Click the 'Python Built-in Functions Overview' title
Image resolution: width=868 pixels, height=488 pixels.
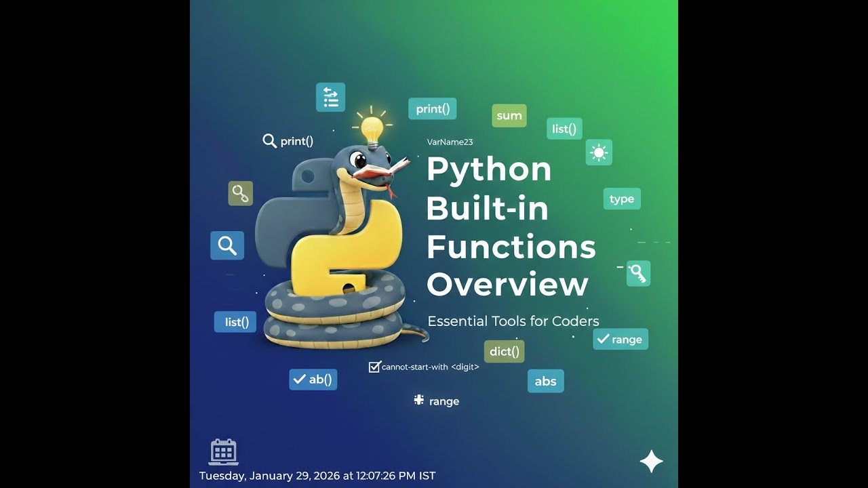(x=511, y=226)
